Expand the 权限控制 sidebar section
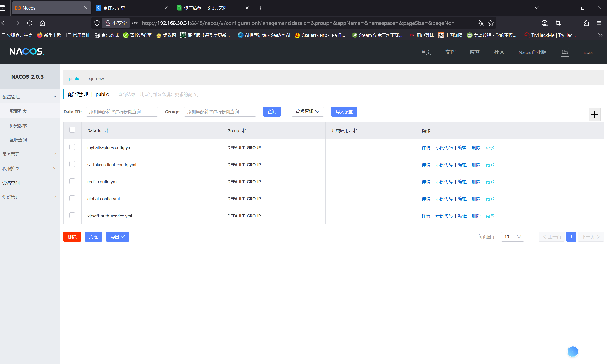The image size is (607, 364). 30,168
